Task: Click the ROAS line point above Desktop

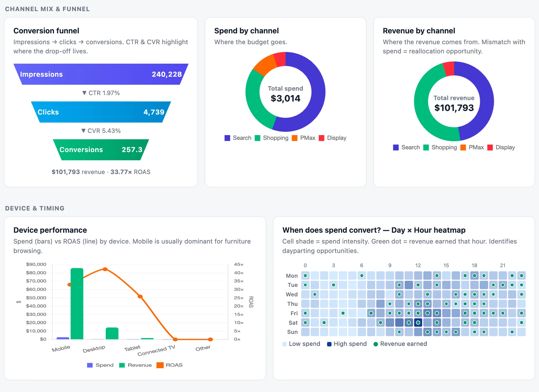Action: [105, 269]
